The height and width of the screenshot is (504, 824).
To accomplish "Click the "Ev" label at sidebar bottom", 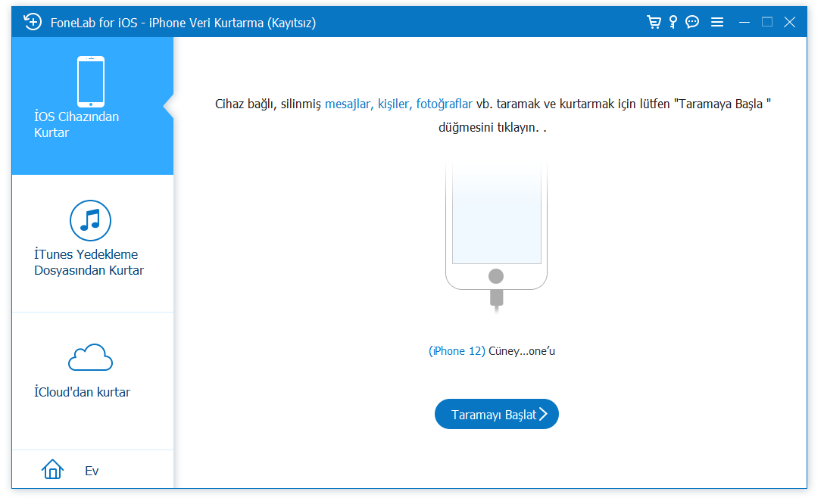I will pos(92,471).
